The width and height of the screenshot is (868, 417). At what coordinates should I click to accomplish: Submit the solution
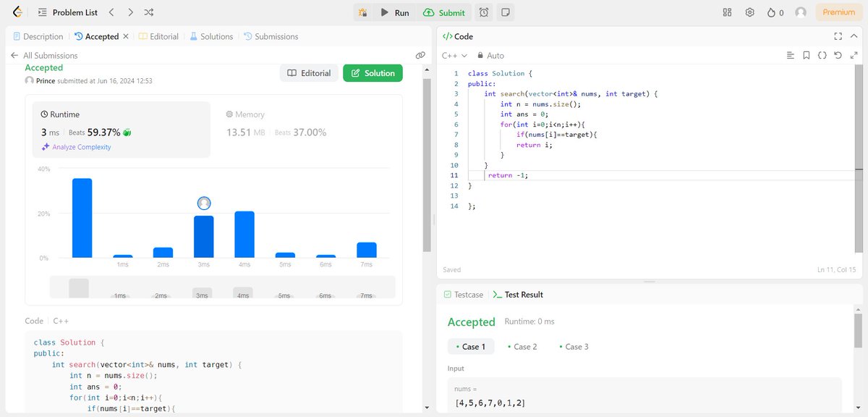(444, 12)
